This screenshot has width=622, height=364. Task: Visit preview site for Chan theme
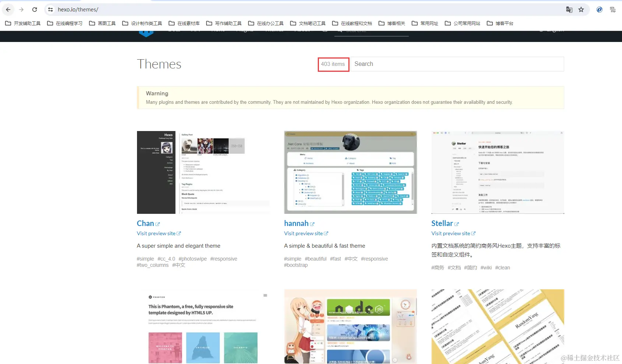(159, 233)
